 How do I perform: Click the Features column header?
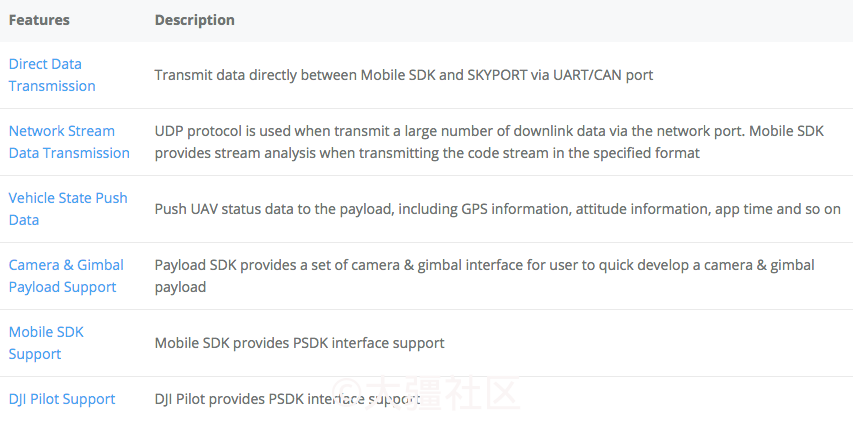(x=39, y=20)
